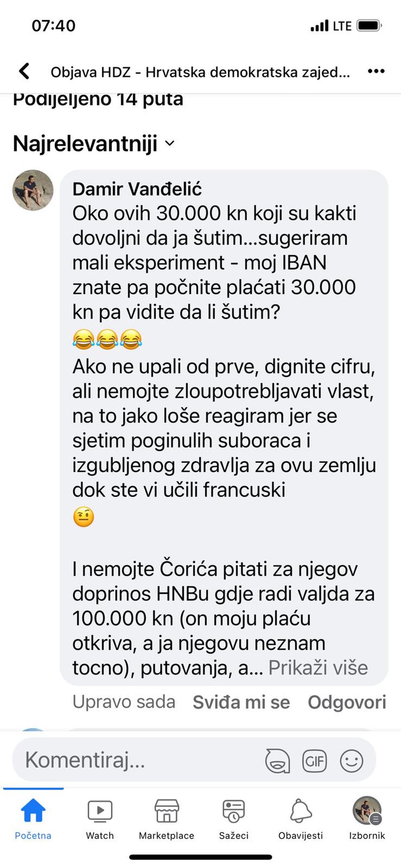Screen dimensions: 401x868
Task: Open the Sažeci feeds icon
Action: point(233,819)
